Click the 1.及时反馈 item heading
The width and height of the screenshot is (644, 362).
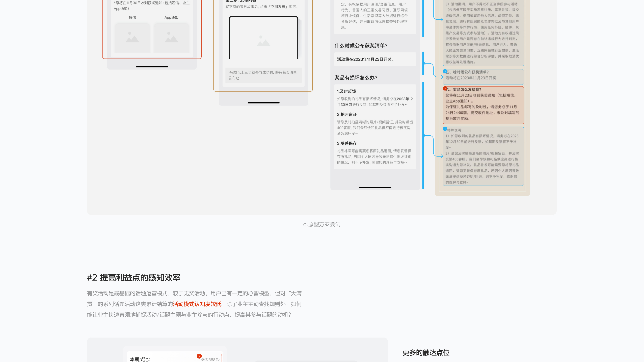pyautogui.click(x=346, y=91)
